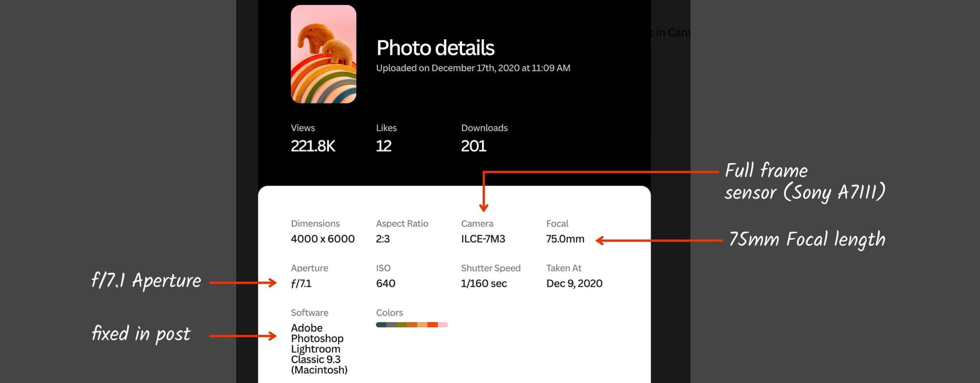Select the 2:3 aspect ratio value
Viewport: 980px width, 383px height.
(383, 239)
